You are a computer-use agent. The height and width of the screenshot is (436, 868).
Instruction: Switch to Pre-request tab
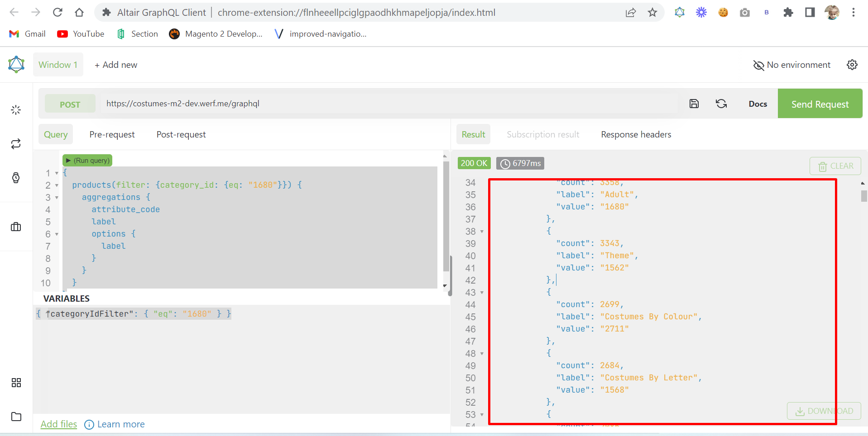pyautogui.click(x=112, y=134)
